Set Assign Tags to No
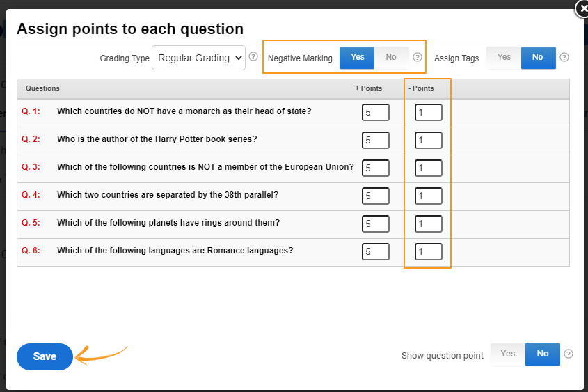The height and width of the screenshot is (392, 588). (x=538, y=58)
